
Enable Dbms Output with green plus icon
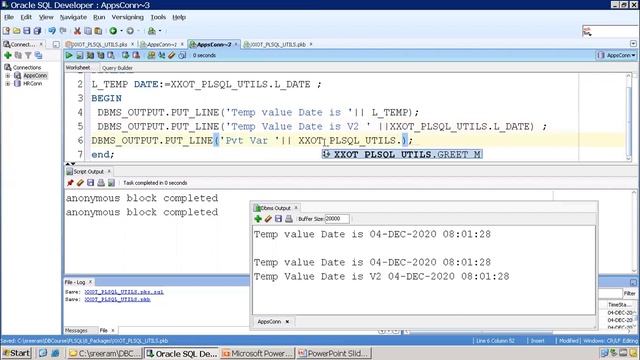(x=258, y=219)
